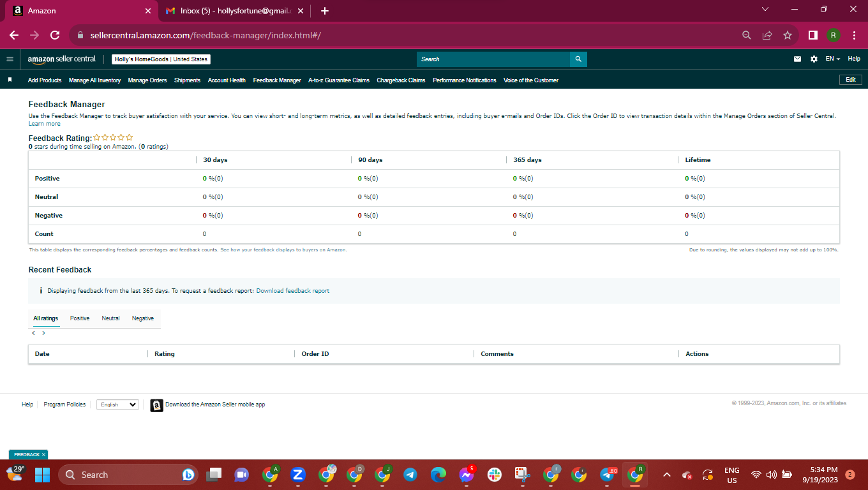This screenshot has height=490, width=868.
Task: Bookmark this page with the star icon
Action: [x=788, y=35]
